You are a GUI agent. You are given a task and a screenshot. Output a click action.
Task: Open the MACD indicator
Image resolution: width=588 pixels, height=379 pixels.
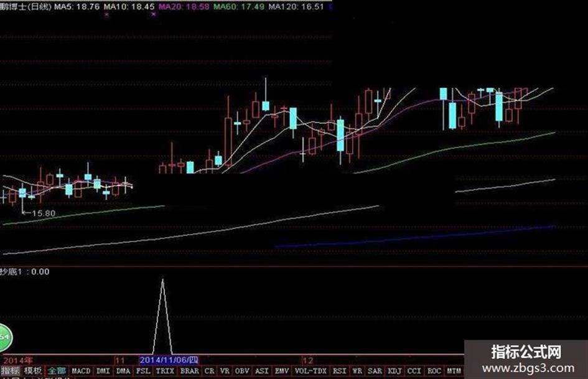coord(81,371)
